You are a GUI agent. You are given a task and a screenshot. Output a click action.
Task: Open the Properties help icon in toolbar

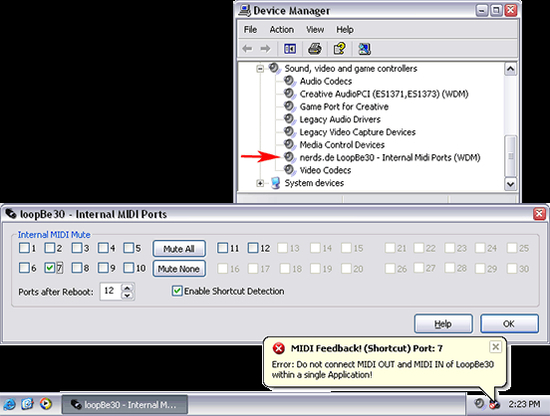(x=339, y=48)
